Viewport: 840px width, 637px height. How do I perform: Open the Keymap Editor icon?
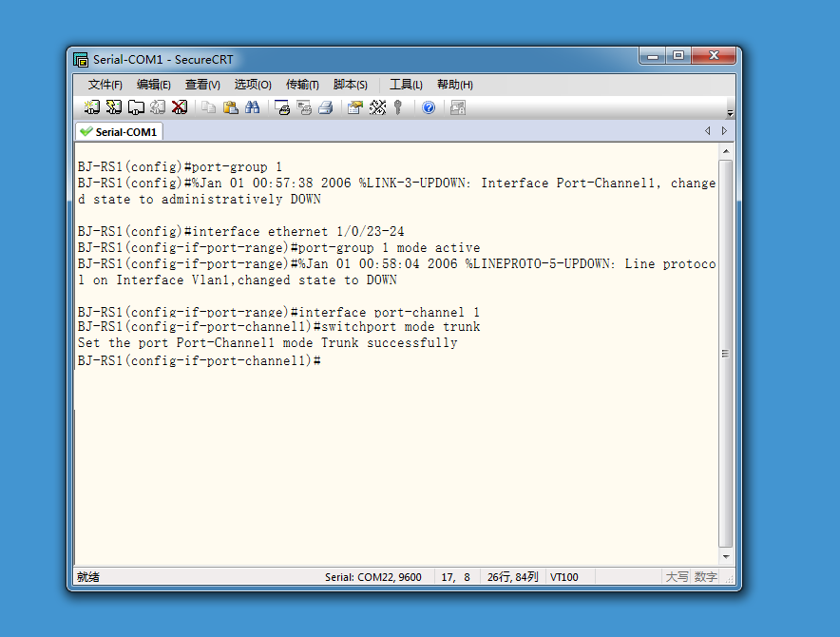coord(377,107)
